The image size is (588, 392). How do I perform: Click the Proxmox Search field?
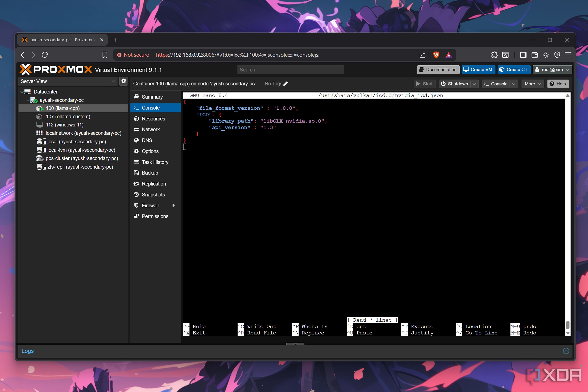coord(290,70)
